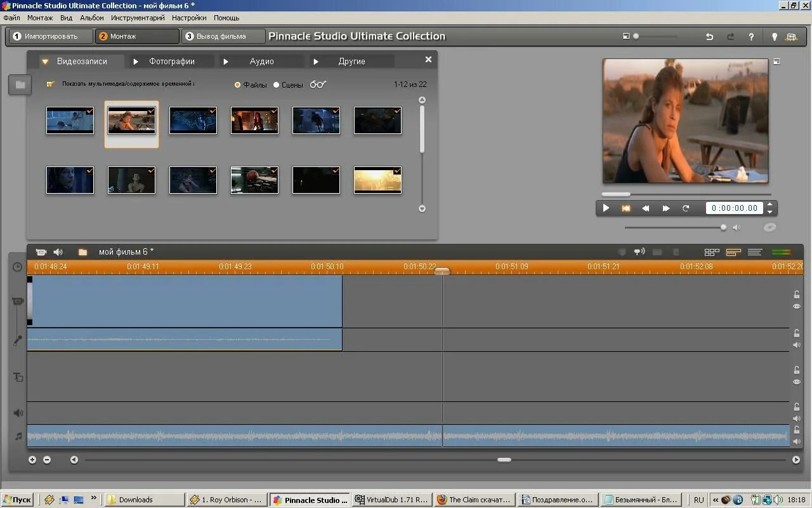Switch to the Вывод фильма step tab
The image size is (812, 508).
coord(223,36)
